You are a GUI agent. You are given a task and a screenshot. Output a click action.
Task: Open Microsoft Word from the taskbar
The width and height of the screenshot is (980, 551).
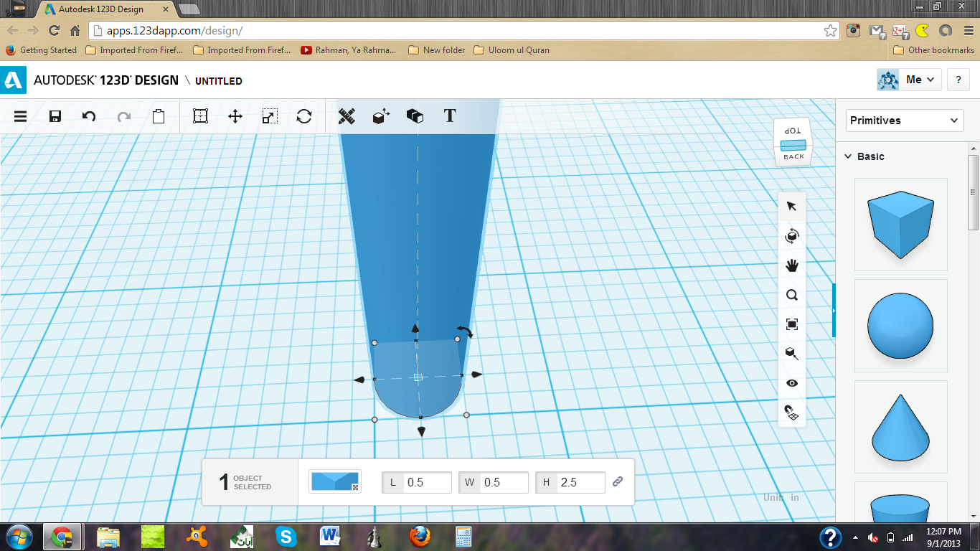pos(330,537)
